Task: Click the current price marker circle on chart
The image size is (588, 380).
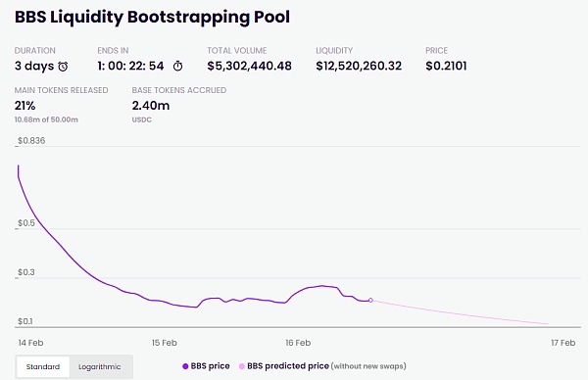Action: click(x=370, y=300)
